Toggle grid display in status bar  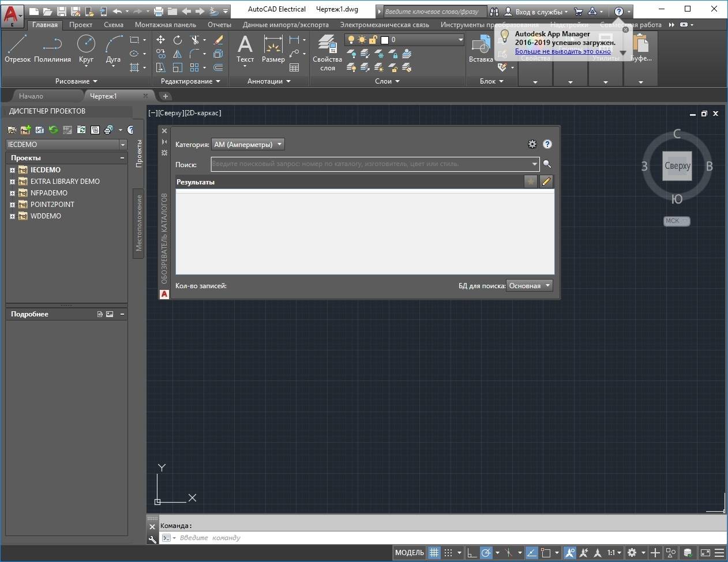[x=434, y=552]
